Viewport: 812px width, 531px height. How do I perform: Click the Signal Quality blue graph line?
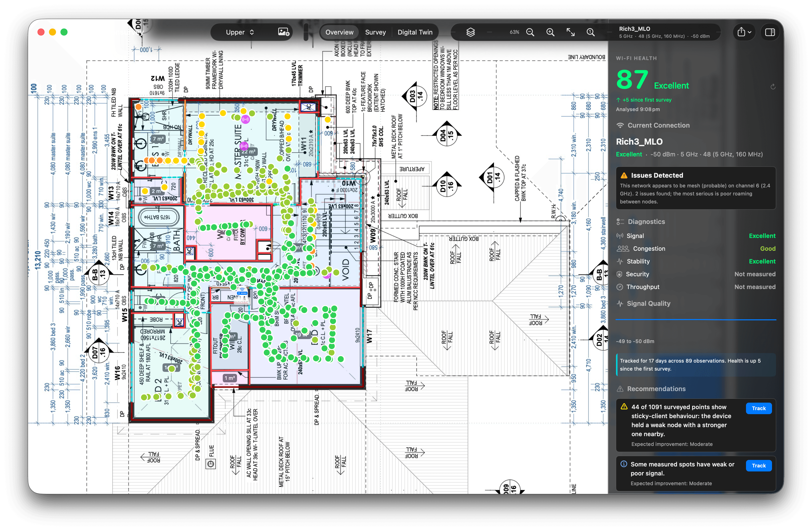[696, 320]
